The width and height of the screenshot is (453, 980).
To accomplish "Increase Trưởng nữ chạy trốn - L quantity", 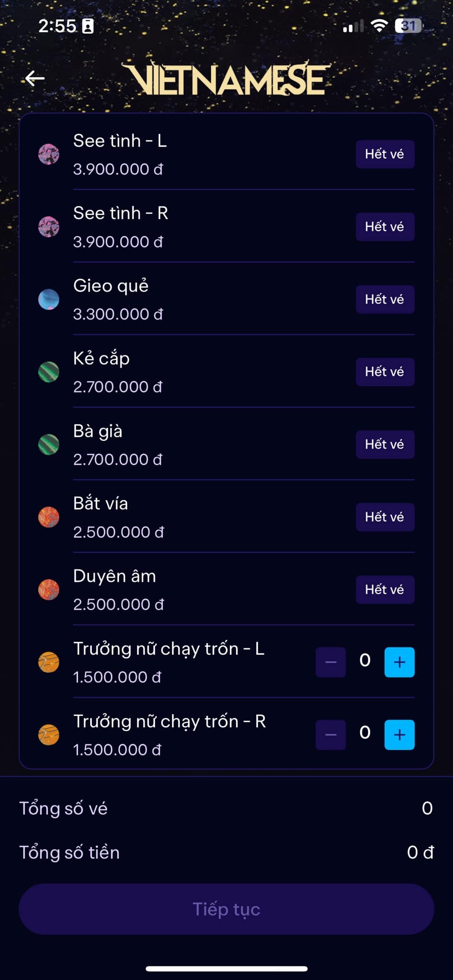I will coord(399,662).
